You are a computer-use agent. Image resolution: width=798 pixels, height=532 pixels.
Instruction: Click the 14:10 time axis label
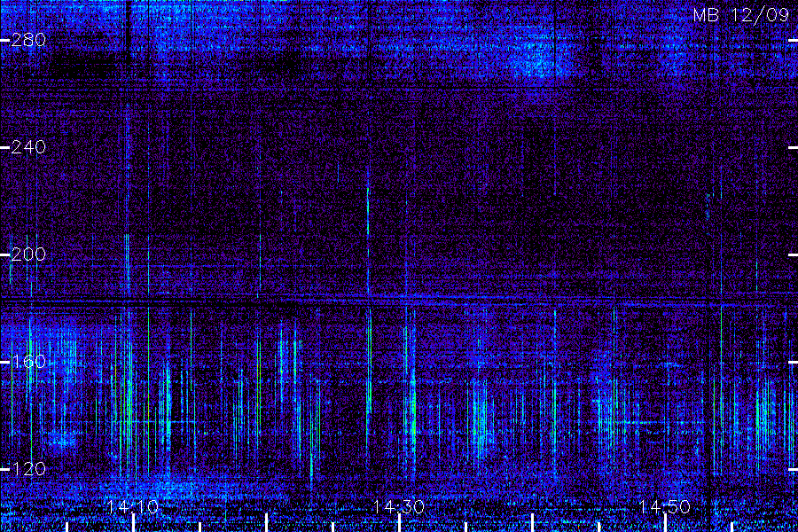tap(133, 506)
